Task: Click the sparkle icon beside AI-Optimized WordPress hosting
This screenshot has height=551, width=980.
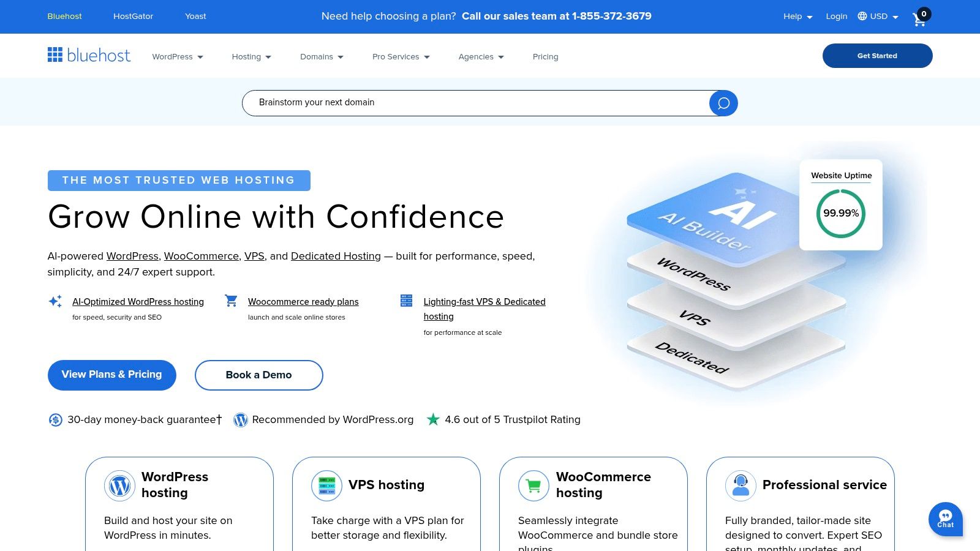Action: point(55,301)
